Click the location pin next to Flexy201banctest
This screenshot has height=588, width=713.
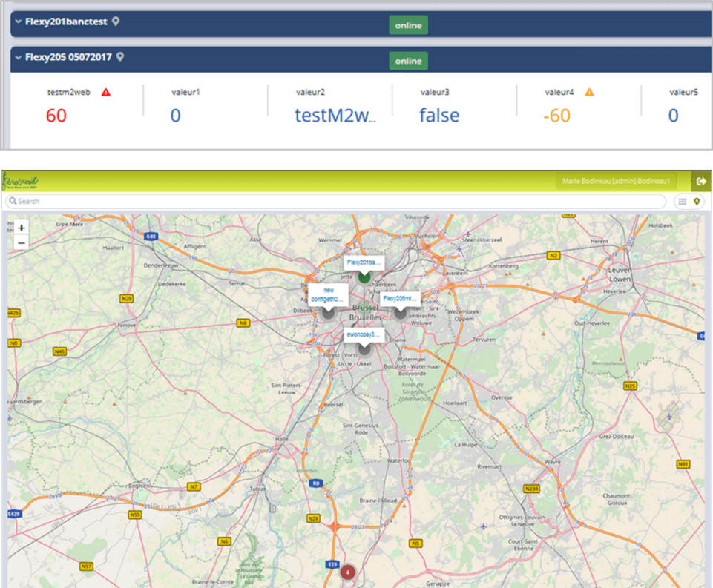[116, 22]
